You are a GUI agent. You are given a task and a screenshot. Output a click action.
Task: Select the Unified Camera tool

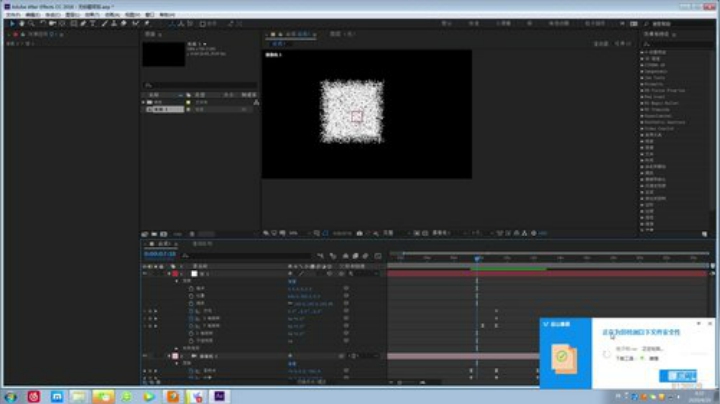(x=52, y=23)
